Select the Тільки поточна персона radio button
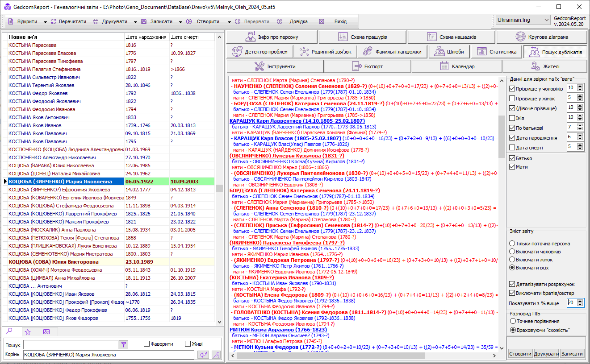Viewport: 590px width, 364px height. click(x=512, y=244)
